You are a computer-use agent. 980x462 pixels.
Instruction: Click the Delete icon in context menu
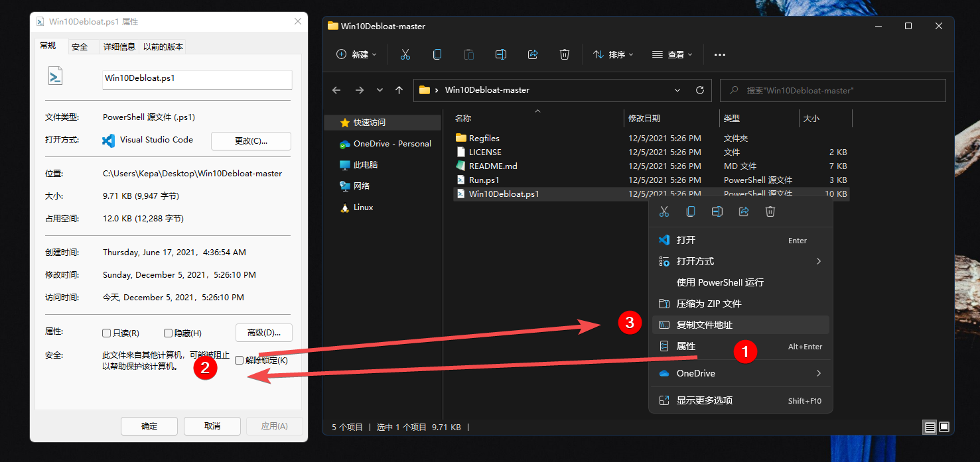click(770, 211)
